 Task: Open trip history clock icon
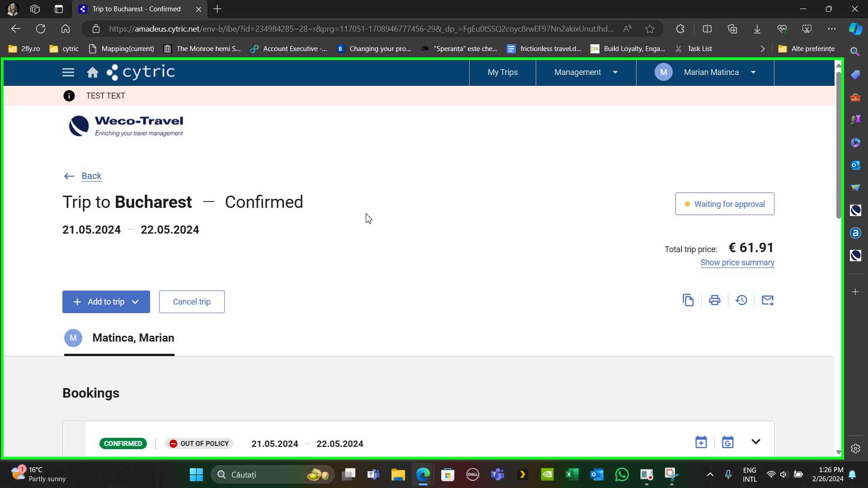pyautogui.click(x=741, y=300)
